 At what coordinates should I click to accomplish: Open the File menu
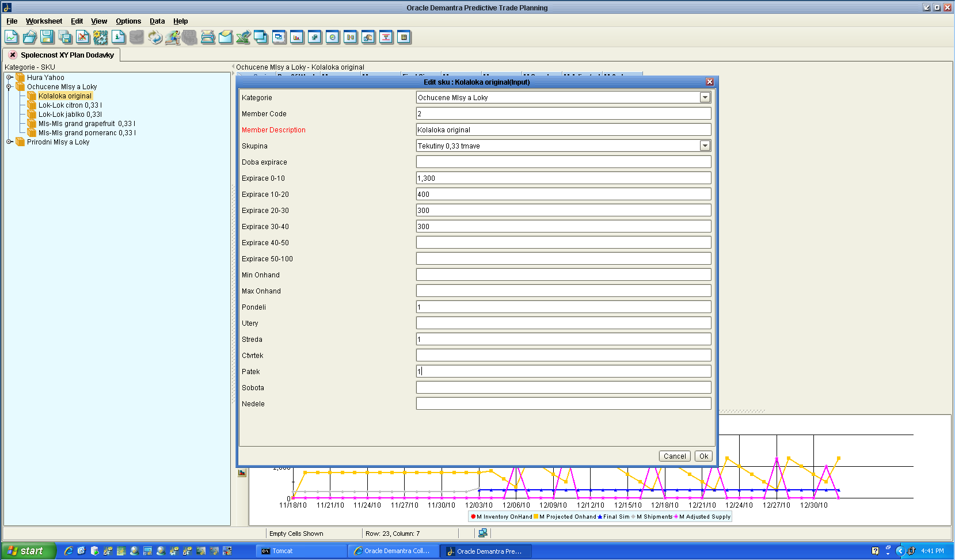point(12,21)
